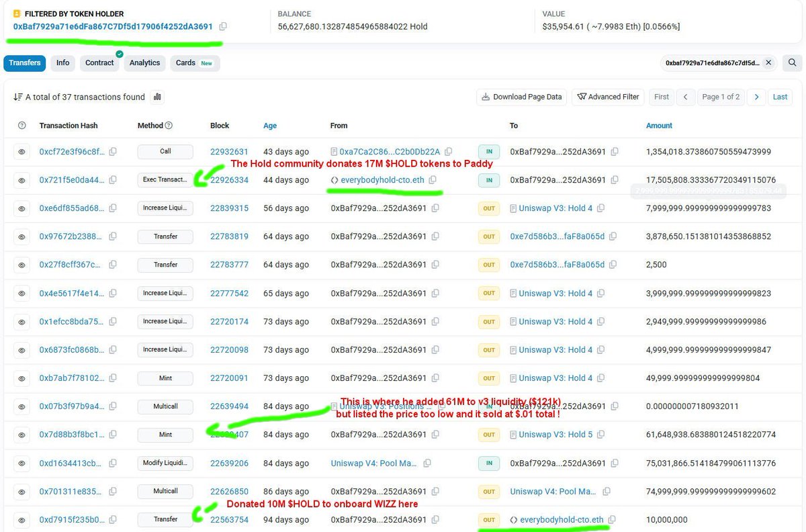Click the Modify Liquidi... method badge
806x532 pixels.
click(165, 463)
